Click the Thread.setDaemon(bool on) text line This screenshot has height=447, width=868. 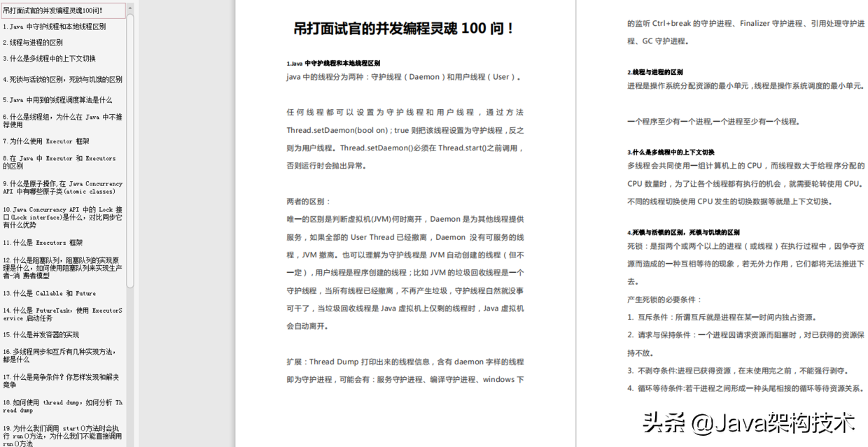click(x=405, y=130)
